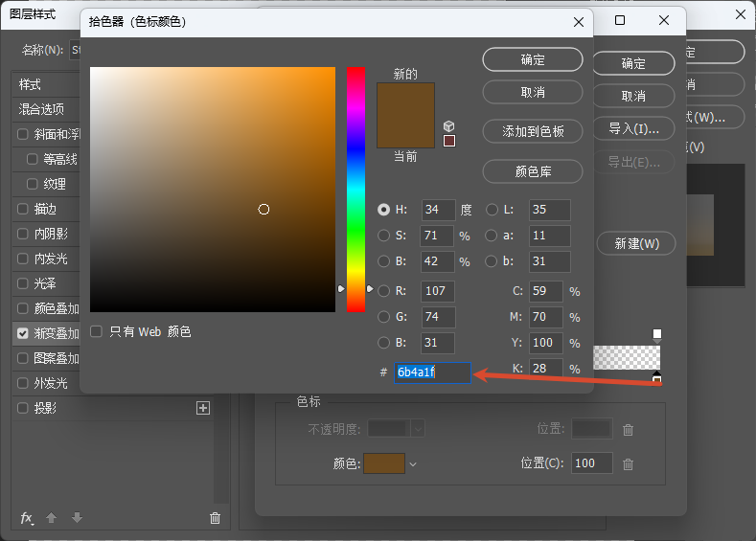Click 导入(I)... in gradient editor

point(633,128)
